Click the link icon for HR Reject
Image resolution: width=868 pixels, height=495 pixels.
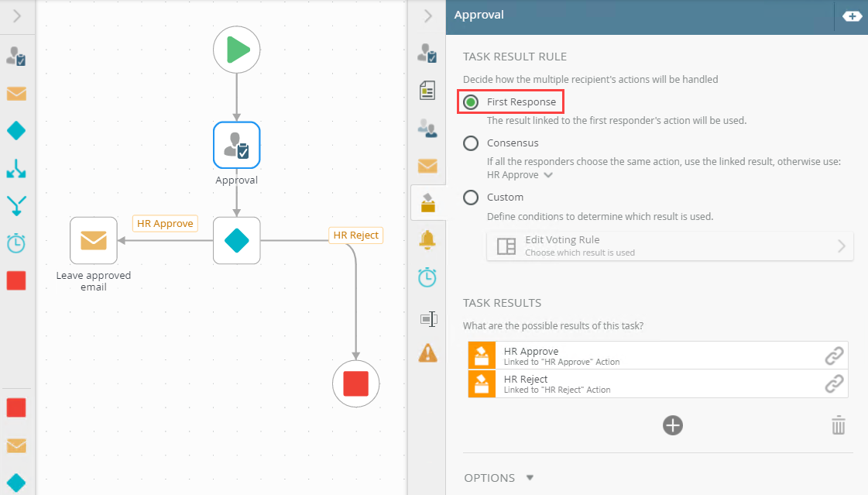click(834, 383)
